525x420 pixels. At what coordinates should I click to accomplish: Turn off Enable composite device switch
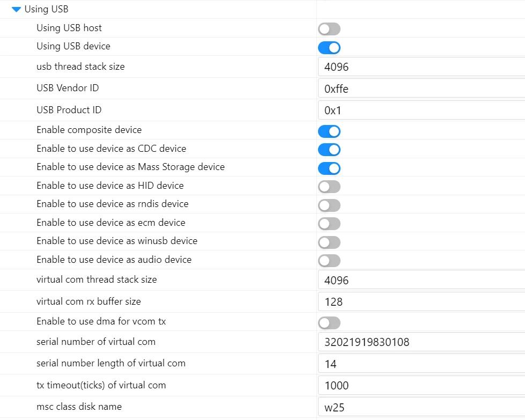329,131
